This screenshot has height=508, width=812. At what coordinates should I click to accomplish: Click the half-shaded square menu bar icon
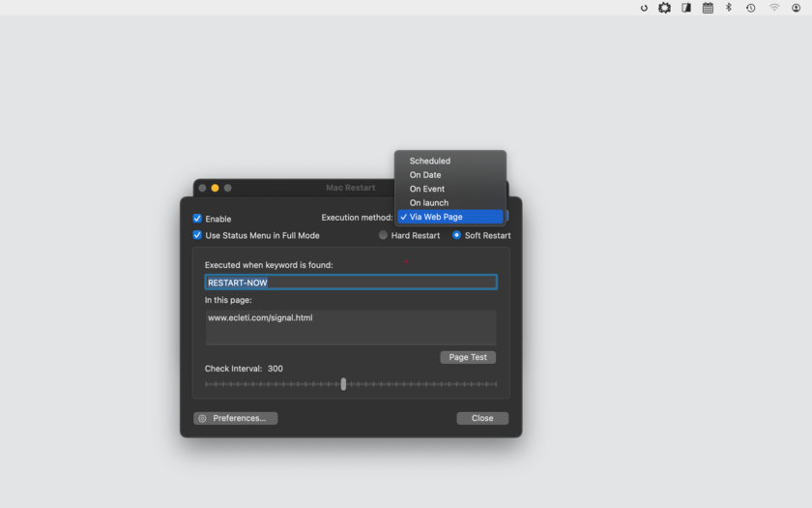coord(686,8)
